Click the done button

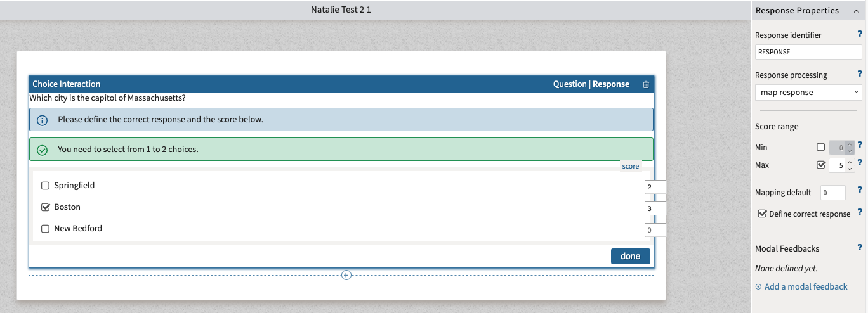(x=630, y=256)
